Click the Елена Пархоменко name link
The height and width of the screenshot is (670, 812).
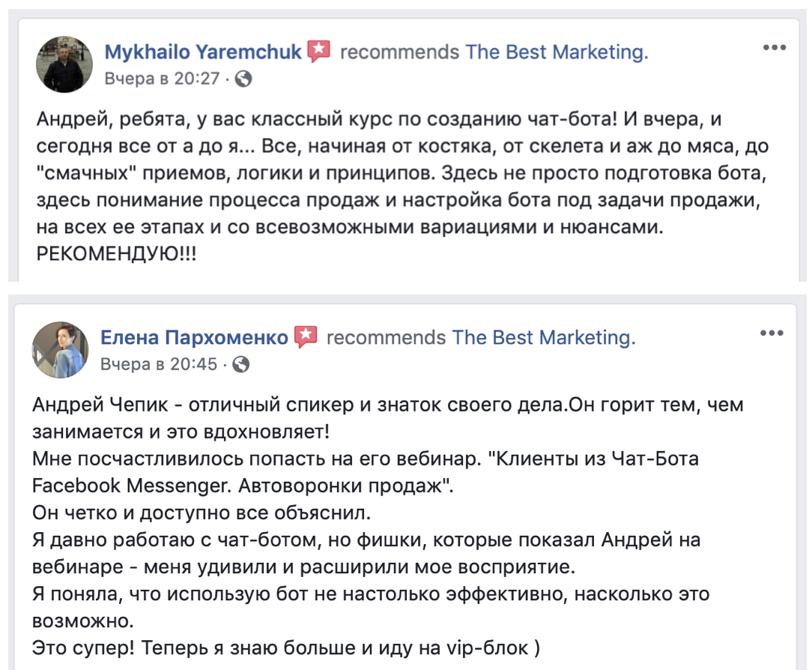[195, 337]
